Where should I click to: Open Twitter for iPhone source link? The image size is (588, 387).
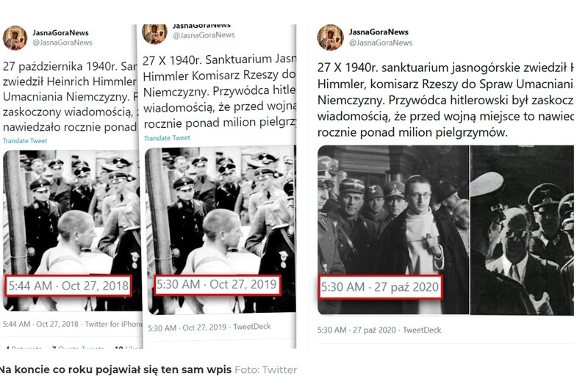pos(114,324)
